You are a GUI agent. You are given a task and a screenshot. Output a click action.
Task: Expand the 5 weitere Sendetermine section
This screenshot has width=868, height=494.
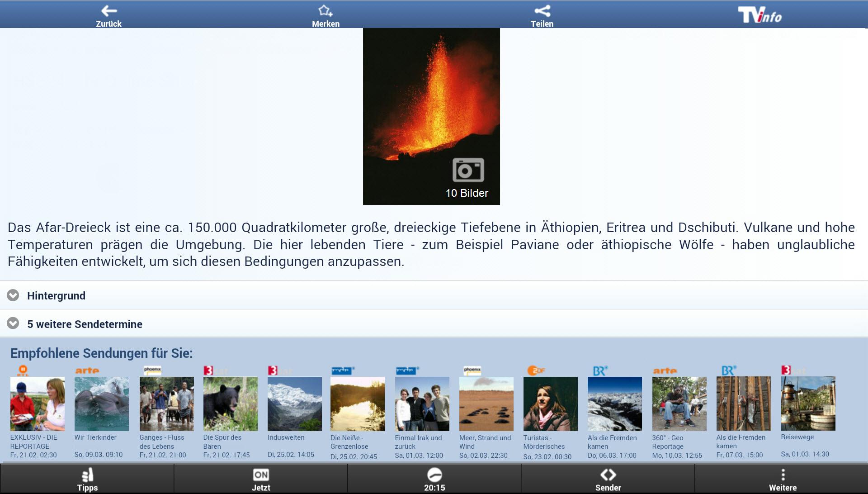[x=85, y=324]
